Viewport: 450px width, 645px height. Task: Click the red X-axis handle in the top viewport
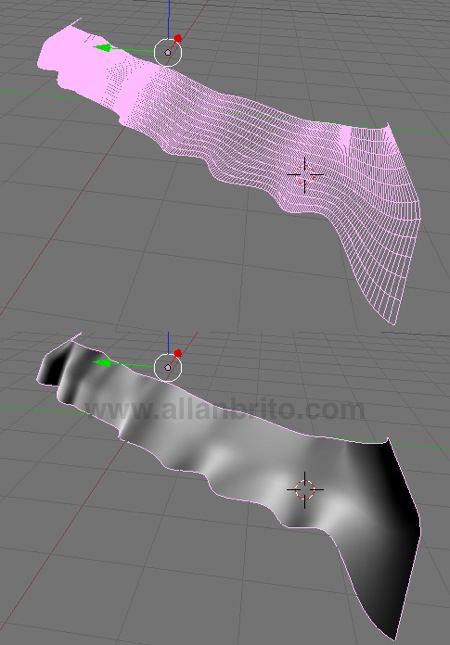pos(178,39)
